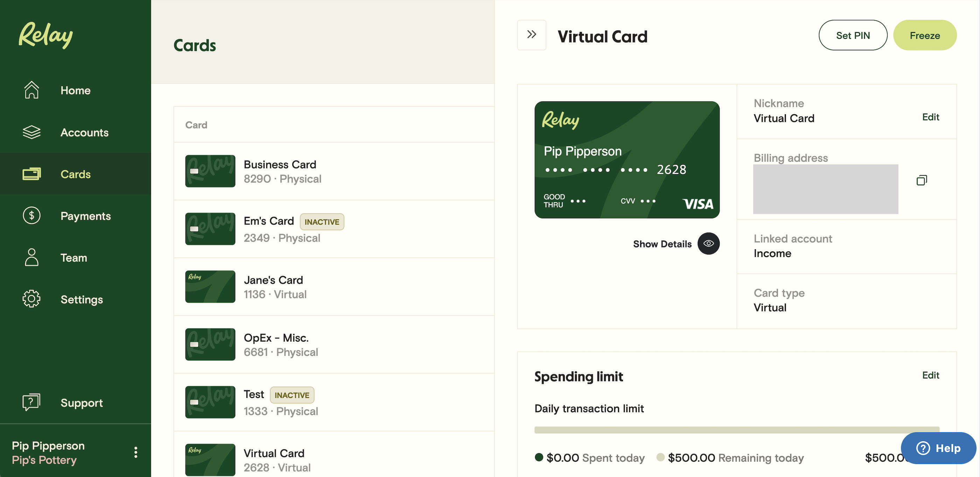
Task: Edit the Spending limit
Action: pyautogui.click(x=930, y=375)
